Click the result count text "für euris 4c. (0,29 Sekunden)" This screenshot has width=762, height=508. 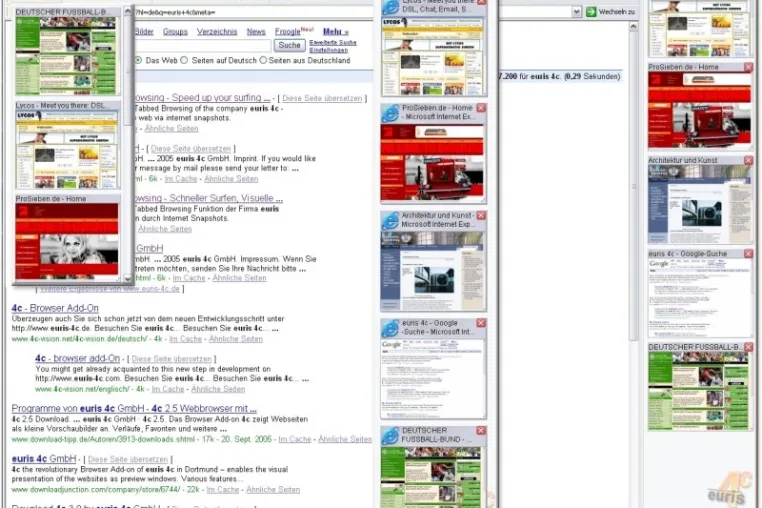569,76
